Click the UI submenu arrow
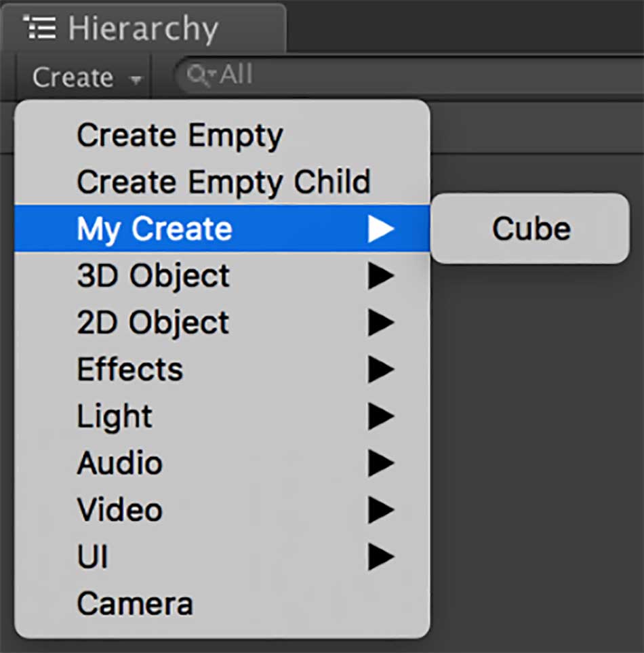The image size is (644, 653). click(381, 557)
